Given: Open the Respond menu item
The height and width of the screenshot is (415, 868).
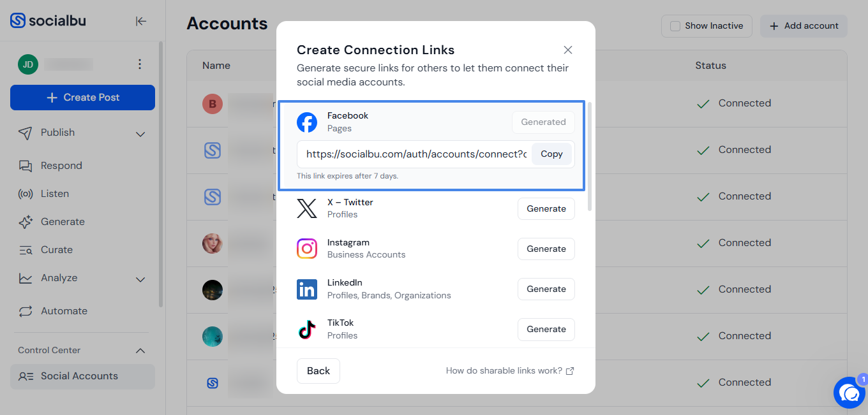Looking at the screenshot, I should [61, 166].
